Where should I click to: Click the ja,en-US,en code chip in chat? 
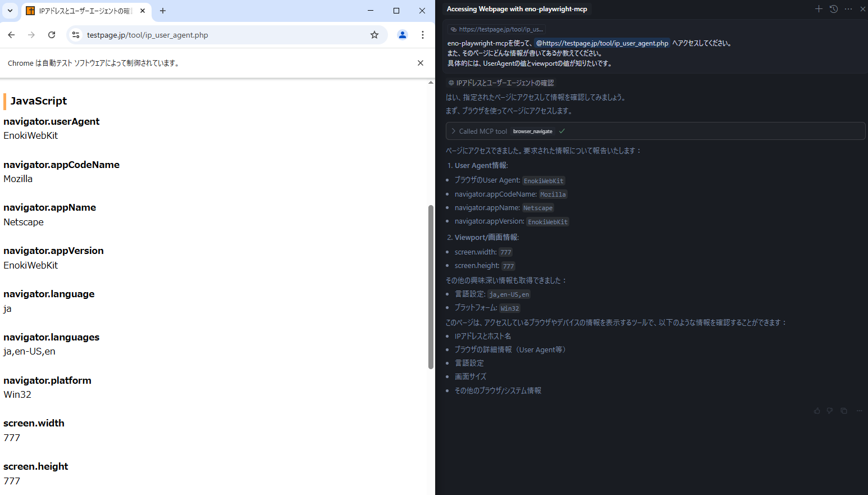[x=509, y=294]
